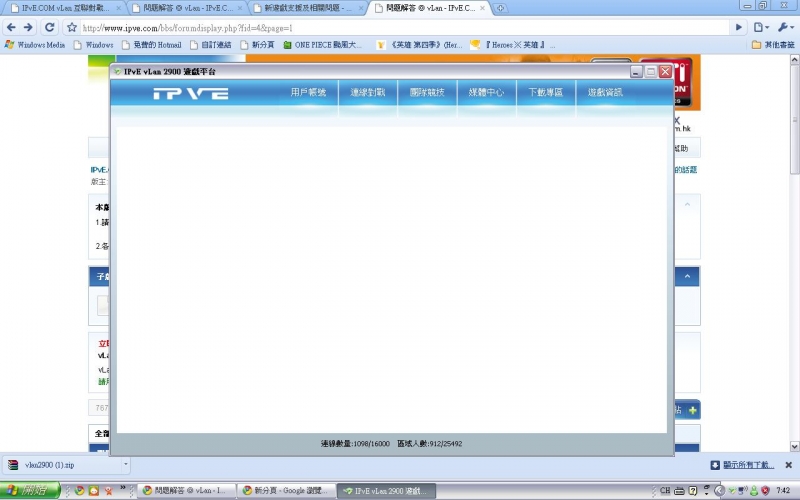Click the Go arrow beside the address bar
Screen dimensions: 800x500
[739, 28]
